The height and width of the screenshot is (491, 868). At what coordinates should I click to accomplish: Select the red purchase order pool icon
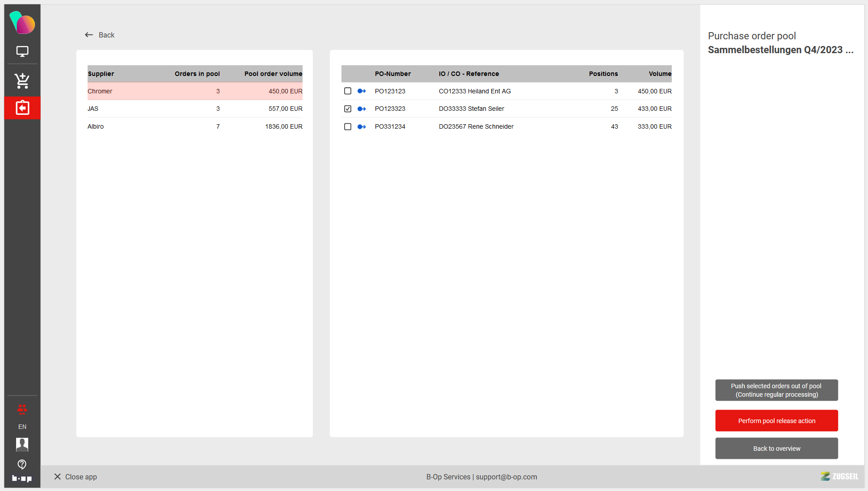point(22,108)
